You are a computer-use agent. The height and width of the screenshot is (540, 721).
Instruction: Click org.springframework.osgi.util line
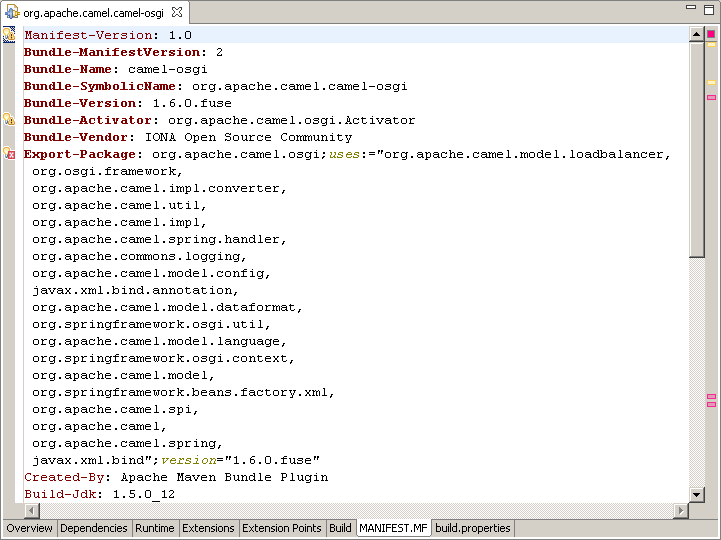(x=152, y=324)
